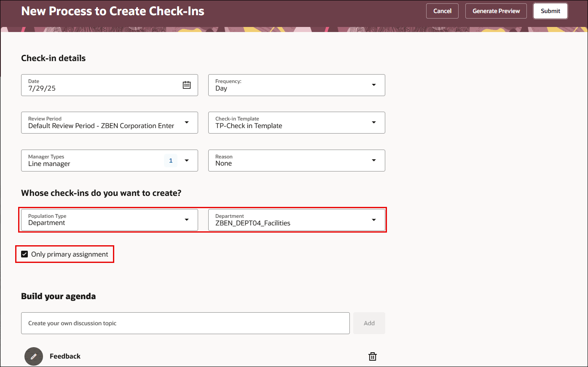This screenshot has width=588, height=367.
Task: Click the Department dropdown caret icon
Action: pyautogui.click(x=373, y=220)
